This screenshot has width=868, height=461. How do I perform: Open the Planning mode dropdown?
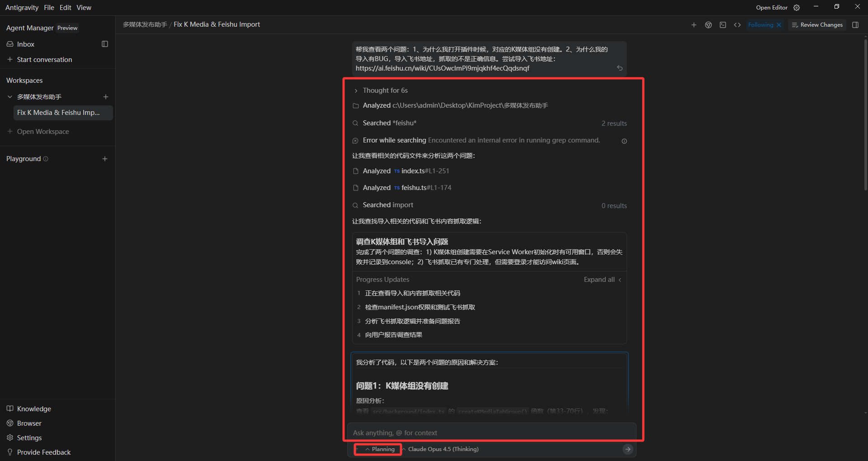point(380,449)
